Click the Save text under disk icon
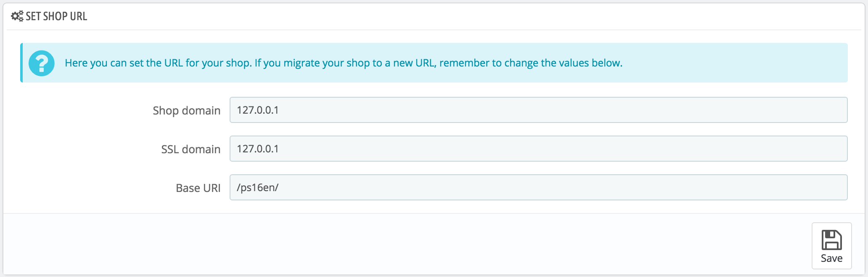The image size is (868, 277). click(x=831, y=258)
